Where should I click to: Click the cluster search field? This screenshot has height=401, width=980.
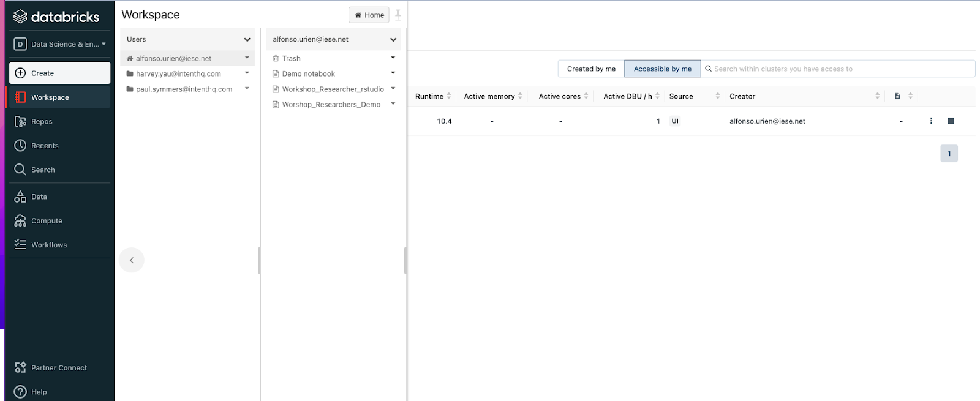[x=839, y=69]
